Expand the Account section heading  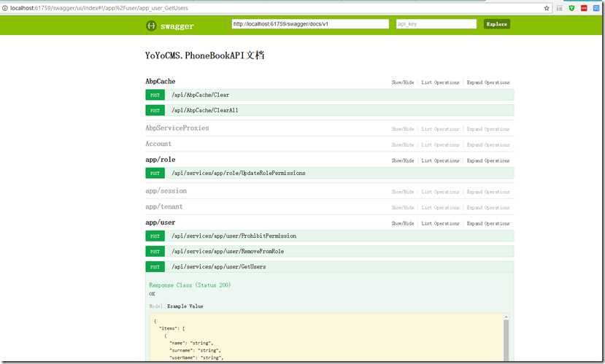pos(158,144)
